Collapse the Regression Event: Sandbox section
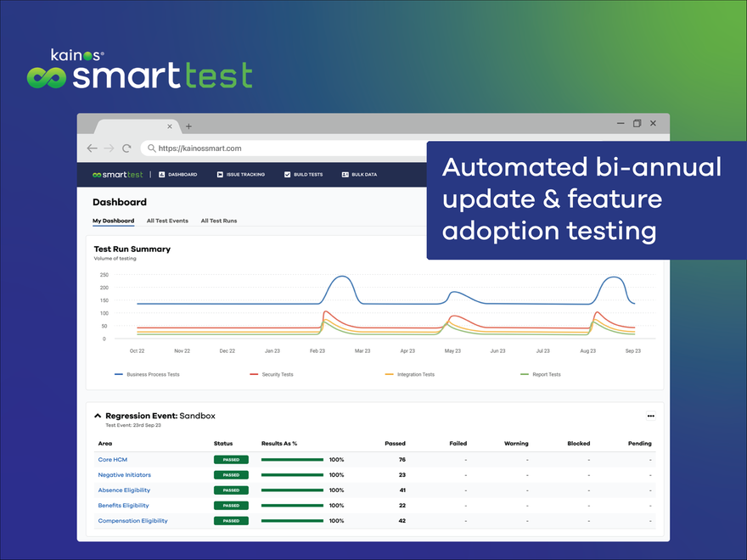Viewport: 747px width, 560px height. (96, 416)
